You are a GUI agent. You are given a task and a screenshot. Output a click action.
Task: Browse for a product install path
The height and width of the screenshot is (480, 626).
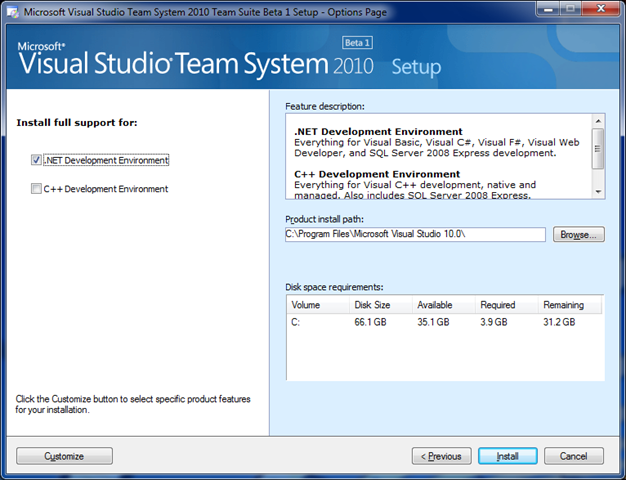578,234
